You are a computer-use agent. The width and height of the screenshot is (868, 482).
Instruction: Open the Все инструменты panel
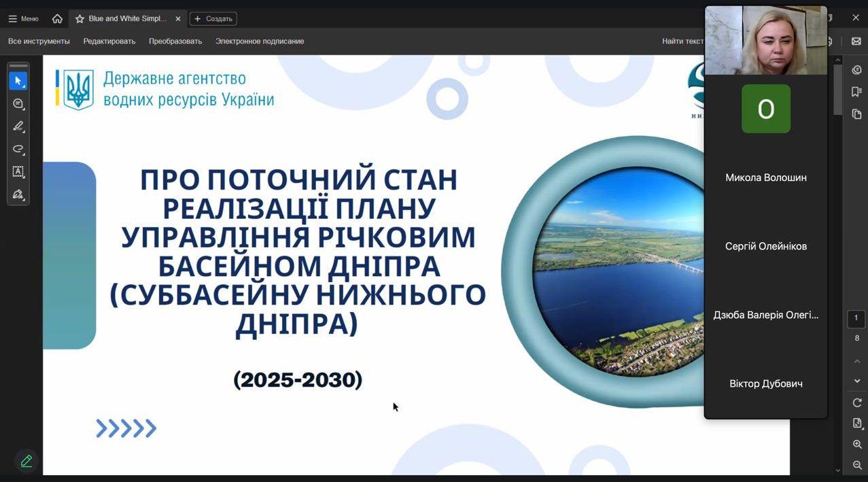pos(39,41)
